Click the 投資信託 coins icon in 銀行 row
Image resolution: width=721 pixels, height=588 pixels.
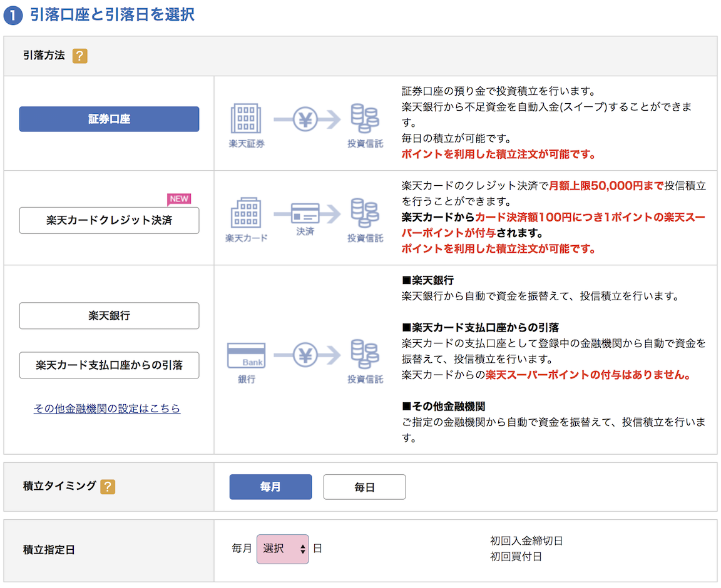coord(365,354)
